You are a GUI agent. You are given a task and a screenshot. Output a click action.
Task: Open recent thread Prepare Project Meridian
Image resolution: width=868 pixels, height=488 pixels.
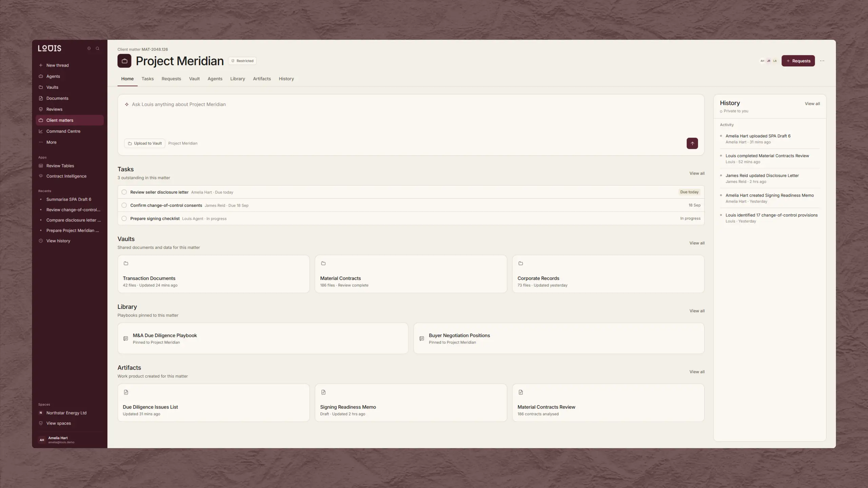click(x=70, y=230)
